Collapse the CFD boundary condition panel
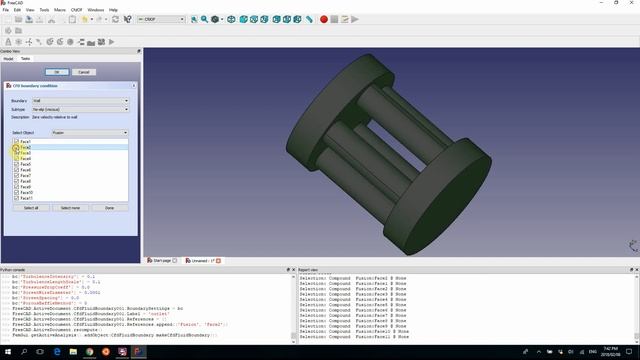The image size is (640, 360). pos(133,86)
